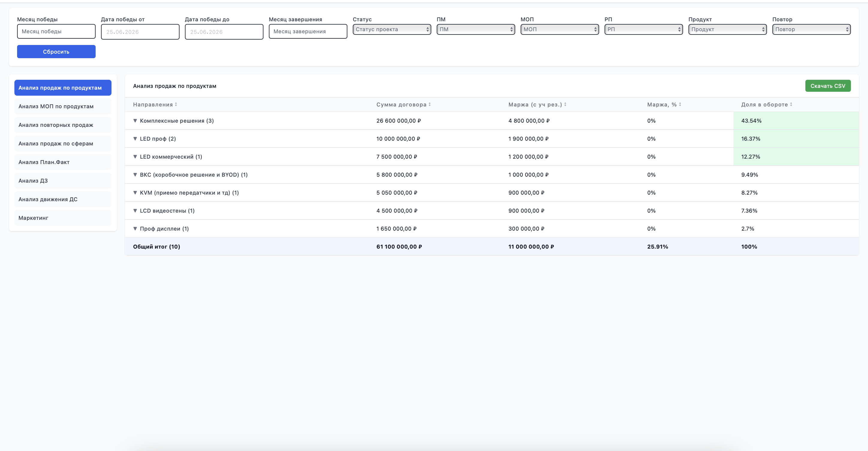Expand Комплексные решения (3) row
Image resolution: width=868 pixels, height=451 pixels.
[135, 121]
